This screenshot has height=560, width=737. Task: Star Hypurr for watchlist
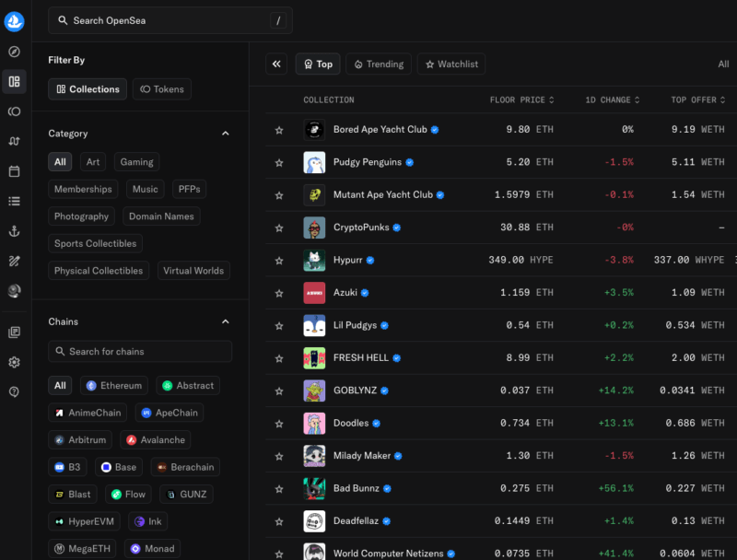pyautogui.click(x=279, y=261)
